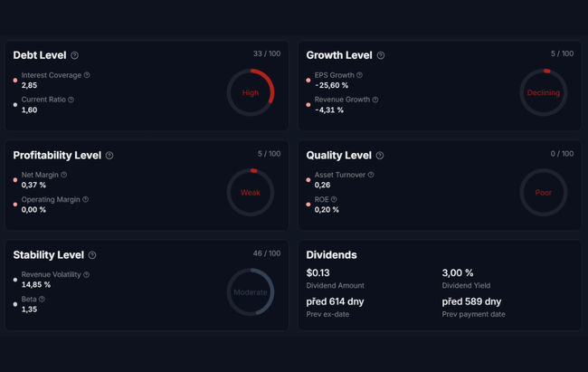Click Current Ratio help icon
588x372 pixels.
(71, 100)
